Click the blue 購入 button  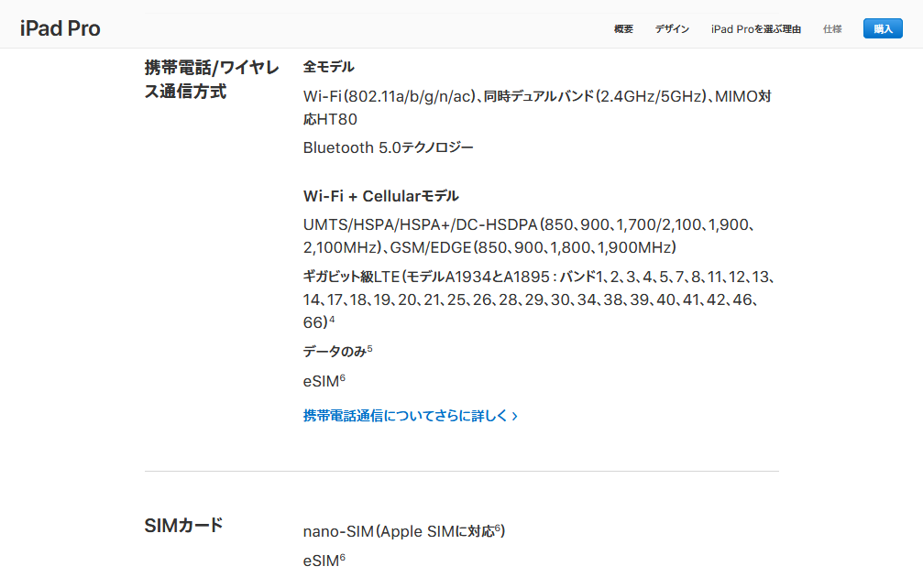[883, 28]
